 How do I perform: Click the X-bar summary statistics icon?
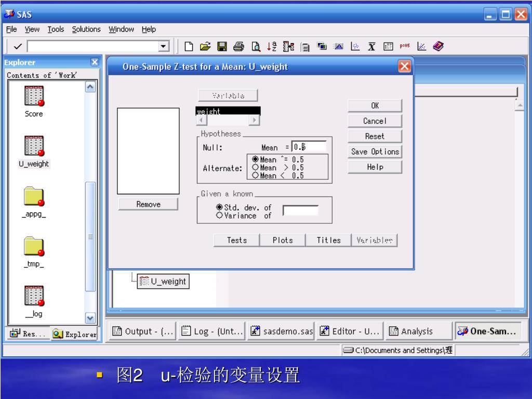coord(371,46)
